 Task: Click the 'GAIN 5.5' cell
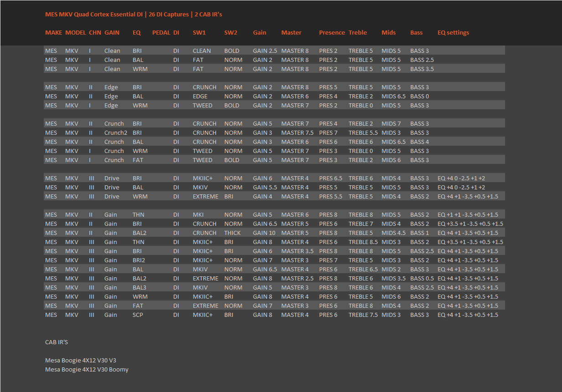pyautogui.click(x=265, y=188)
